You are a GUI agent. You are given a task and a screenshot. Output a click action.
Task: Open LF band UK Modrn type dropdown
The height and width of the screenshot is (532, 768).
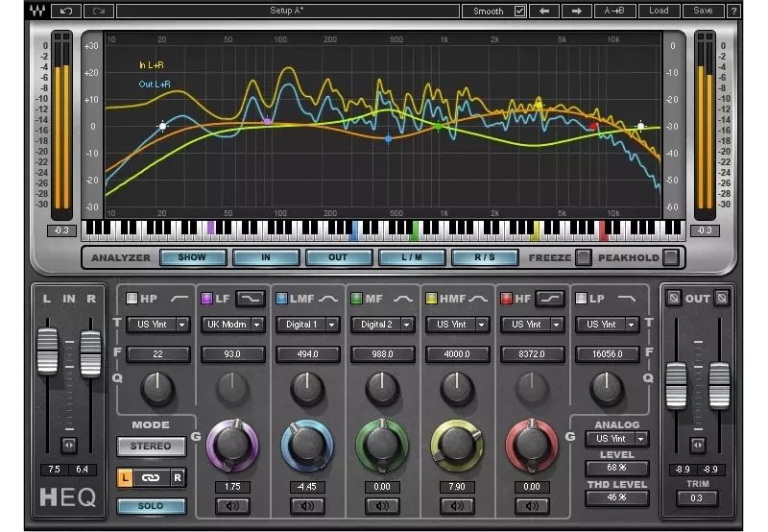pos(233,325)
